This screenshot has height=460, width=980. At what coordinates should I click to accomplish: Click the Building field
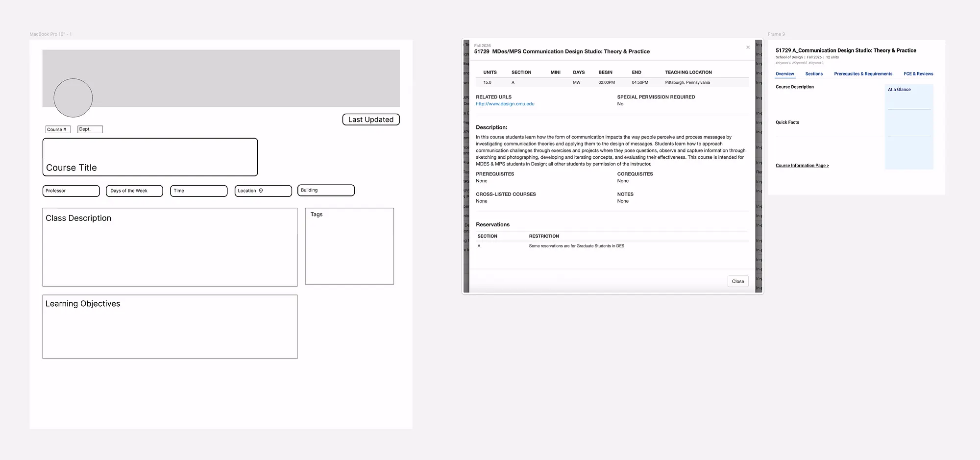click(x=326, y=190)
